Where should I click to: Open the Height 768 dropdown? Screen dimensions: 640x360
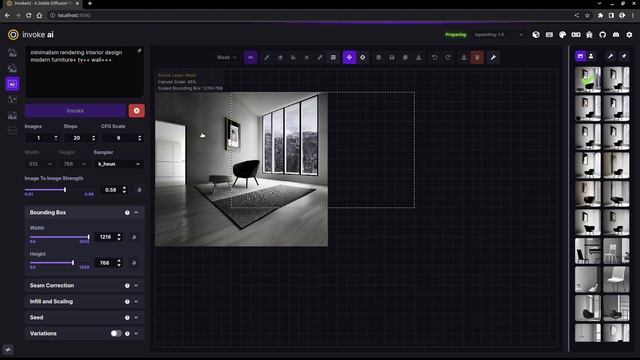[75, 164]
